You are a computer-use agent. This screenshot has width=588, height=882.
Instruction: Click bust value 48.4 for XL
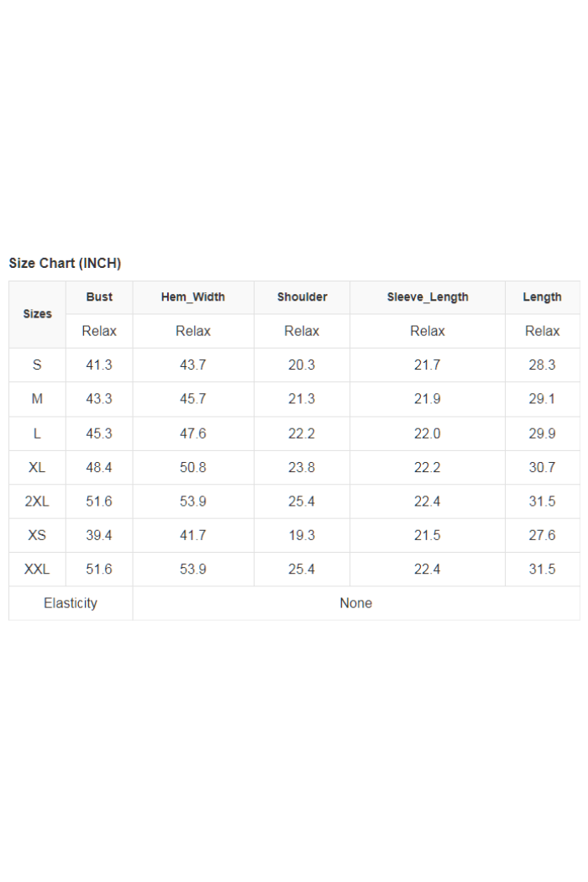[99, 467]
